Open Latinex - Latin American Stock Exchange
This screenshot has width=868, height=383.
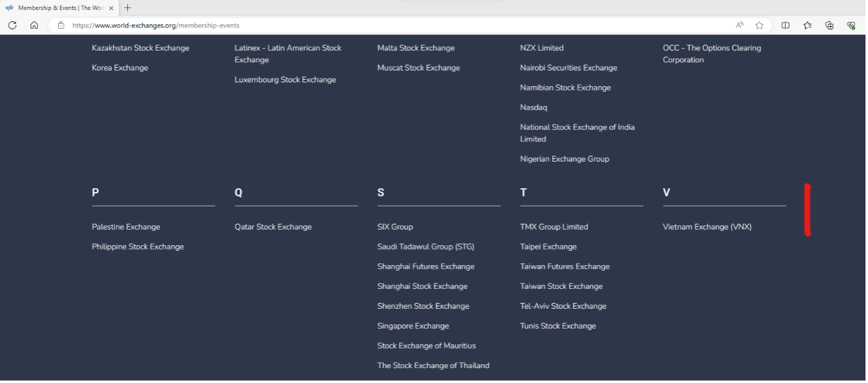pos(288,54)
